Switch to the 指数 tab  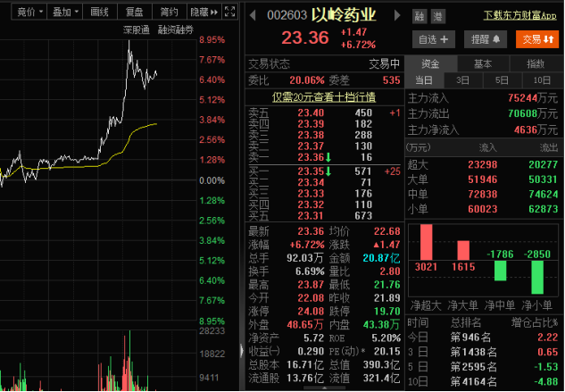pos(536,63)
